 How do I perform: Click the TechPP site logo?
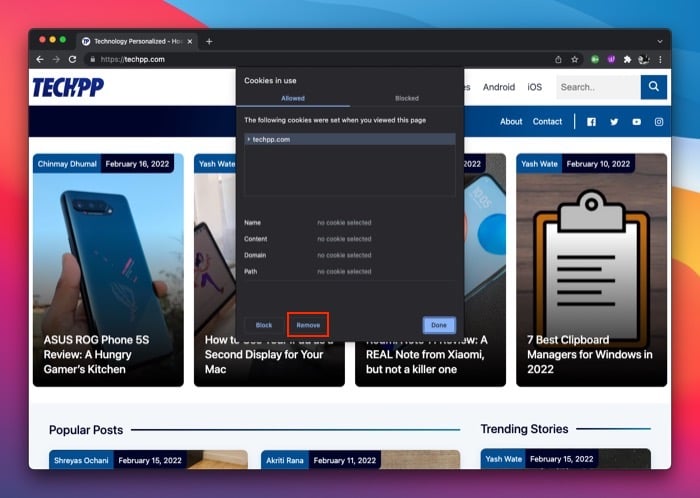pyautogui.click(x=68, y=87)
